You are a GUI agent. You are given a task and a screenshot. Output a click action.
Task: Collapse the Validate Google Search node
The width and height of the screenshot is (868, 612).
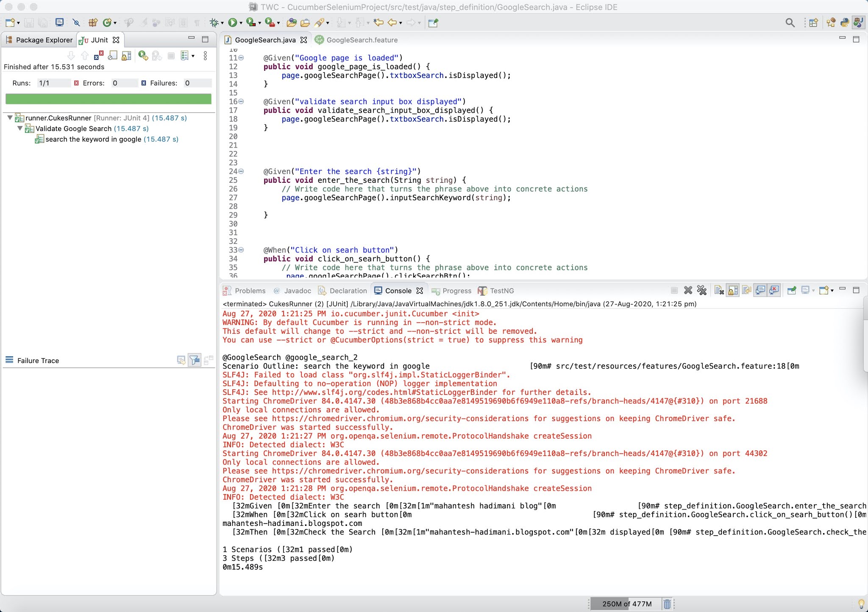20,129
